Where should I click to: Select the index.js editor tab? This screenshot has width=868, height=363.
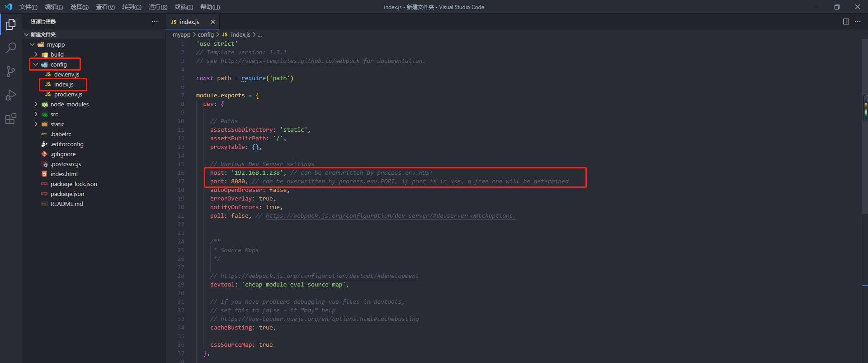pos(192,22)
